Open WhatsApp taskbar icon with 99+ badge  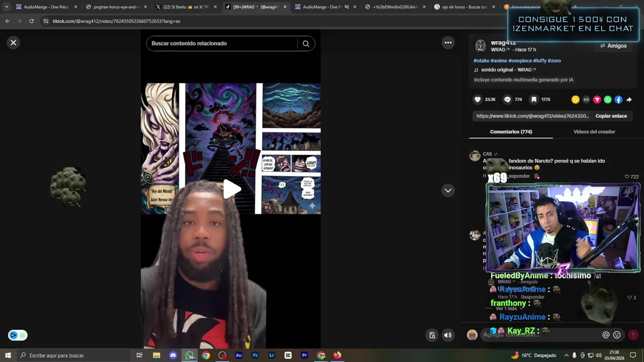pyautogui.click(x=190, y=355)
